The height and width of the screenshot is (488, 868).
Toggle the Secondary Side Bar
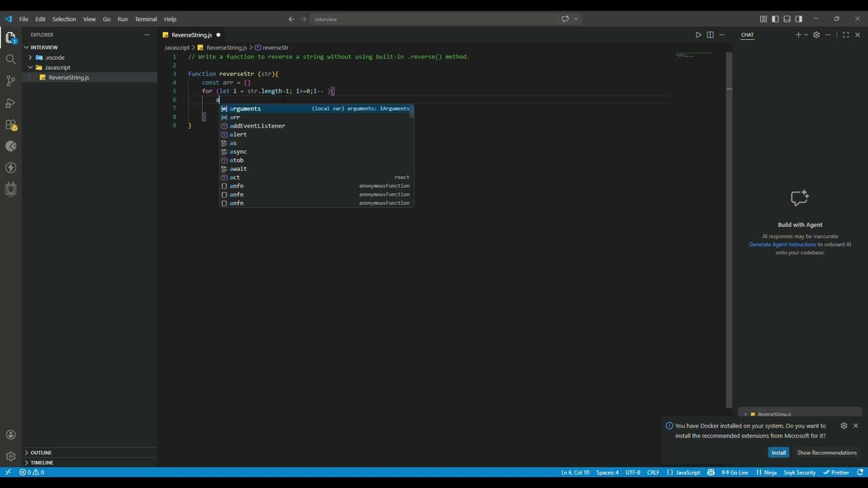[799, 19]
